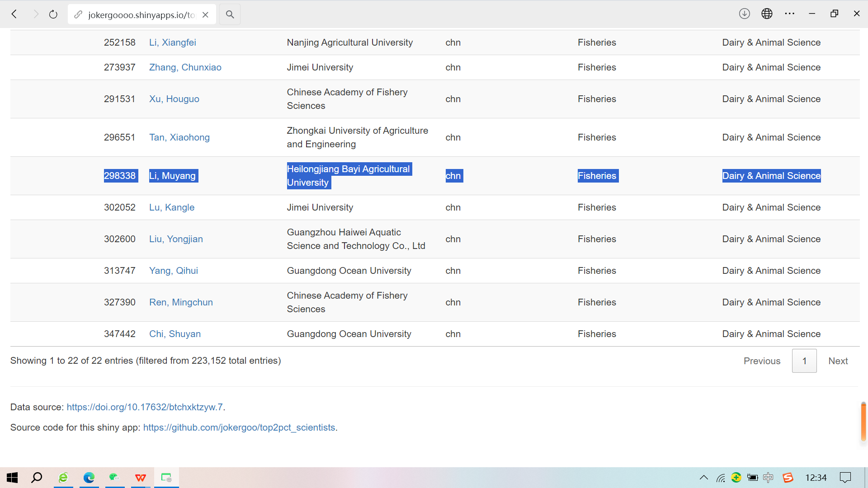Open the downloads icon in toolbar
This screenshot has height=488, width=868.
pyautogui.click(x=744, y=14)
